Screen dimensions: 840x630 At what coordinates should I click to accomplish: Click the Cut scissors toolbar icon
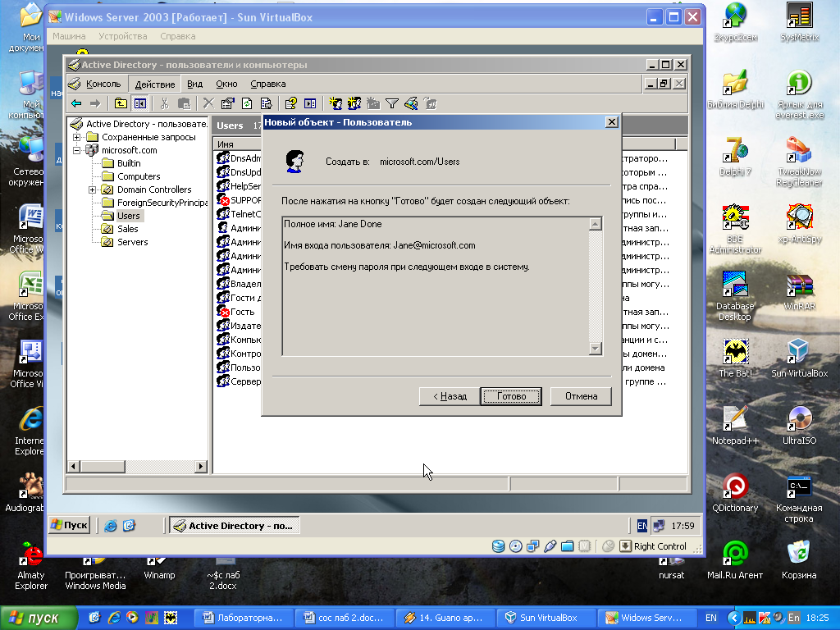pos(164,104)
